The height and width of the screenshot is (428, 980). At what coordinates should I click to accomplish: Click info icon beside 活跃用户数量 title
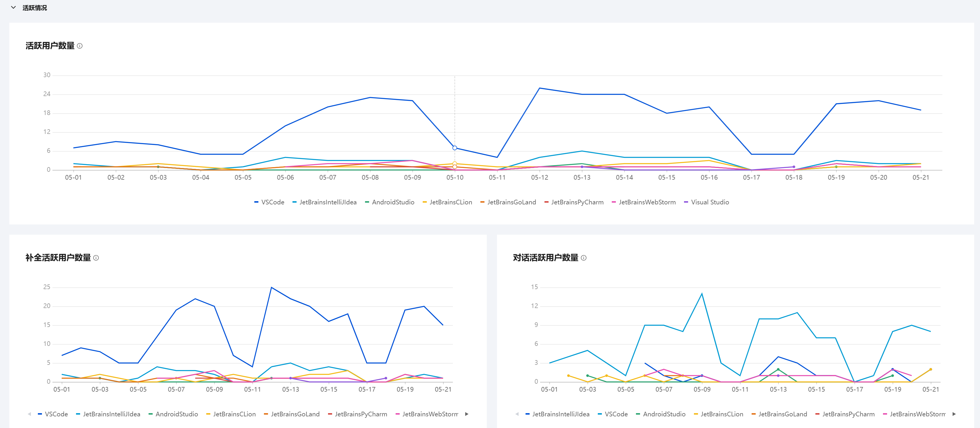tap(80, 46)
